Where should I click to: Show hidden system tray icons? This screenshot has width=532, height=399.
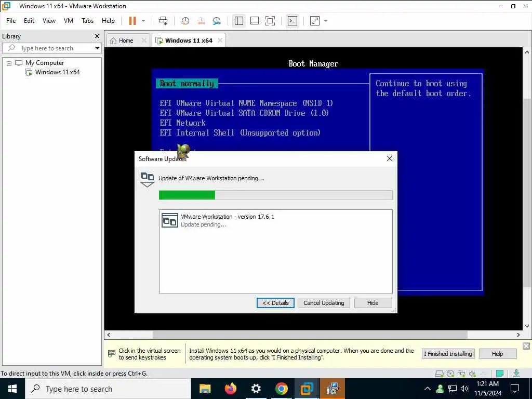click(x=428, y=389)
